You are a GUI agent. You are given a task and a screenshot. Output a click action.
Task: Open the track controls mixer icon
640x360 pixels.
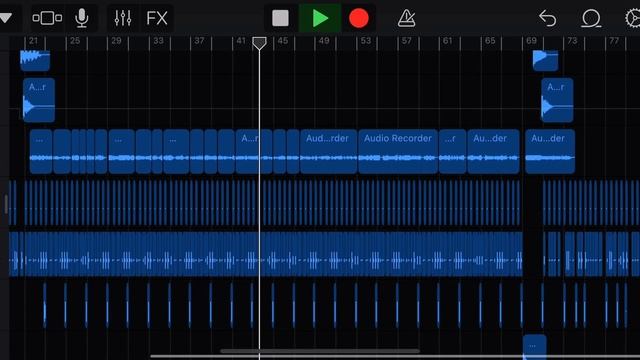(122, 18)
